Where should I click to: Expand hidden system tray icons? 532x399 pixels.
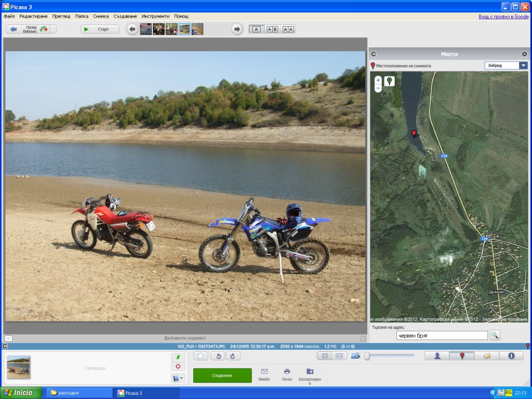pyautogui.click(x=493, y=393)
